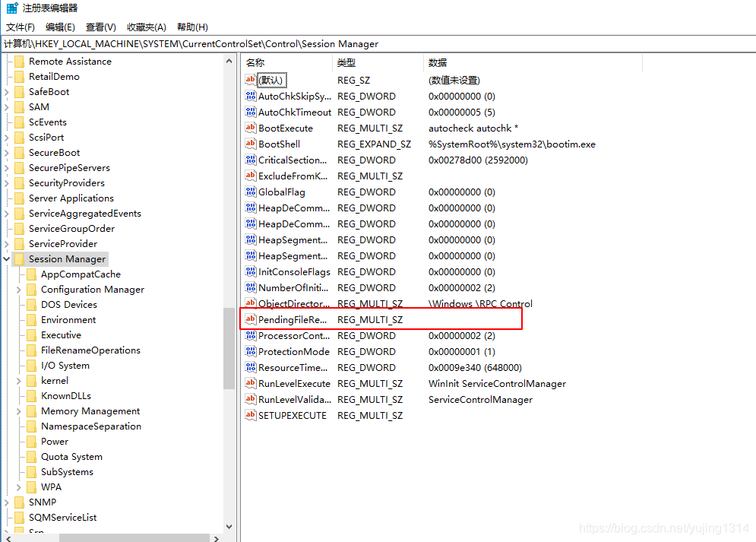Select the AutoChkTimeout registry value
Image resolution: width=756 pixels, height=542 pixels.
coord(294,112)
